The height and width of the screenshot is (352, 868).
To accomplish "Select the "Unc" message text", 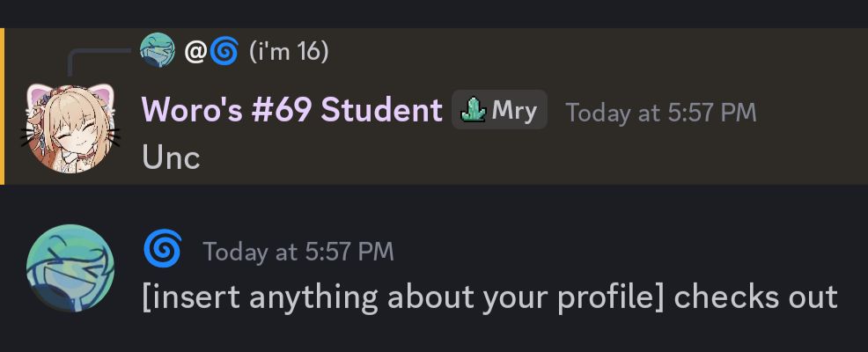I will coord(171,158).
